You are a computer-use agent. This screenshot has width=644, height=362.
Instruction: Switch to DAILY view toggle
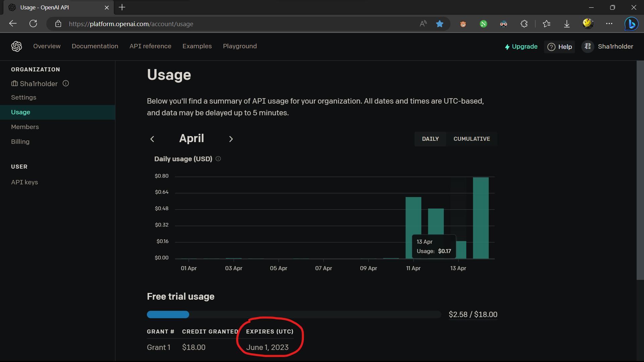(x=430, y=139)
